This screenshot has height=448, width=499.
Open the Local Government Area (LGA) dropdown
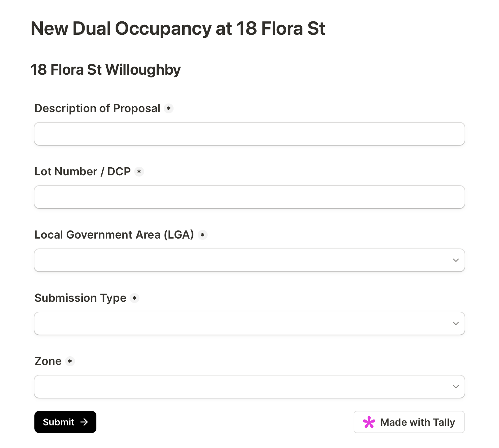[242, 260]
